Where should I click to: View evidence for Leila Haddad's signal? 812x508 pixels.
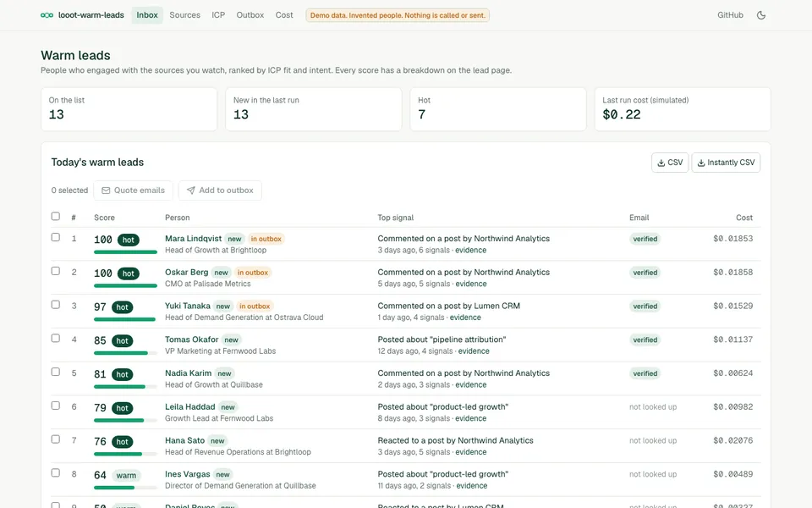471,418
